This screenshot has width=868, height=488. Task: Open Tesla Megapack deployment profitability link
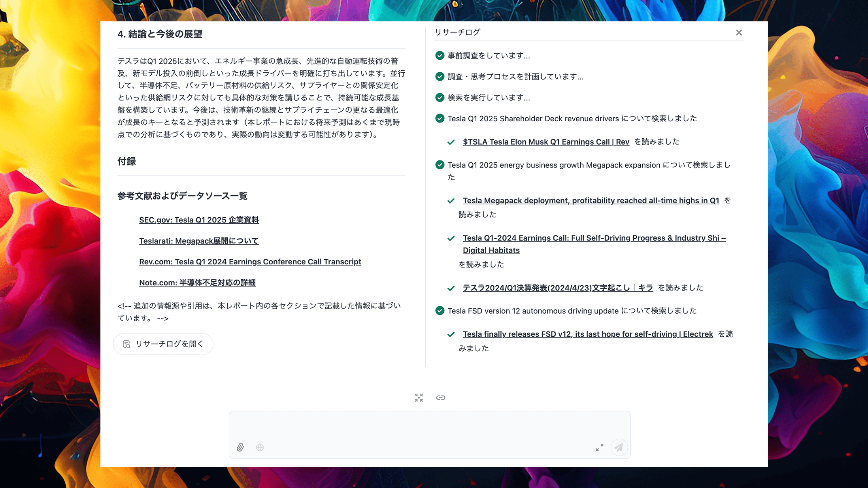pyautogui.click(x=591, y=200)
